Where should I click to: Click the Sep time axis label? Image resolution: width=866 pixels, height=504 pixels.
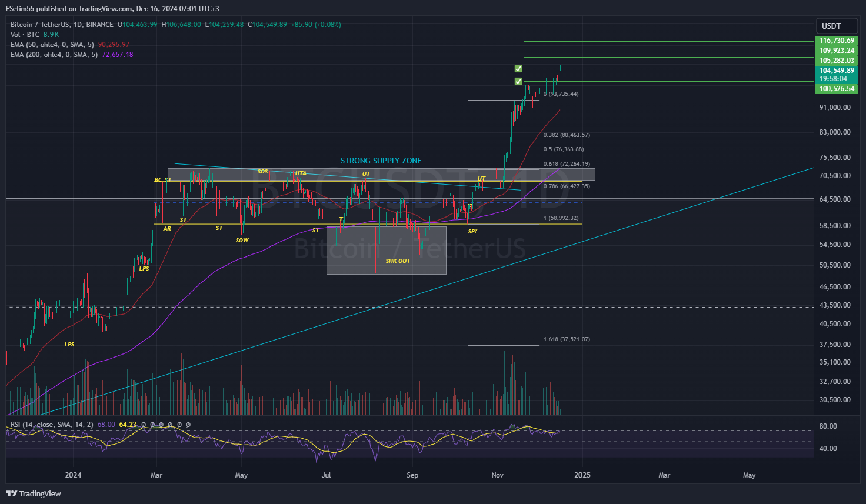pyautogui.click(x=412, y=475)
